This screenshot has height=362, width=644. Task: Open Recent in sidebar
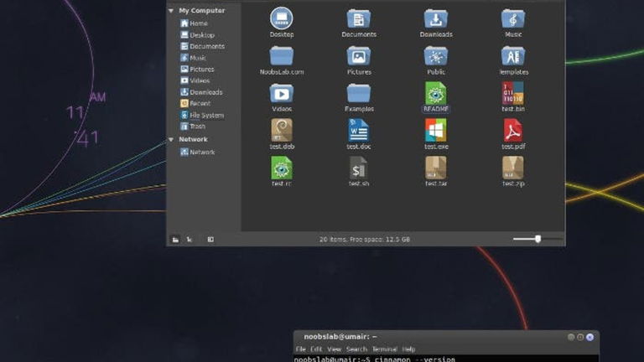click(x=195, y=103)
